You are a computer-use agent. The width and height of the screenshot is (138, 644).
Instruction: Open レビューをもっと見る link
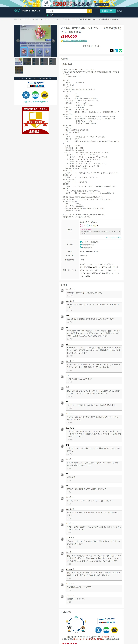[113, 237]
